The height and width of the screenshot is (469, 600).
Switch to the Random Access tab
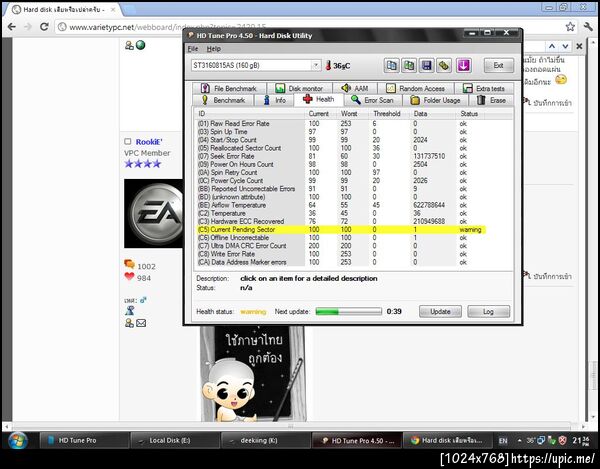click(x=416, y=88)
